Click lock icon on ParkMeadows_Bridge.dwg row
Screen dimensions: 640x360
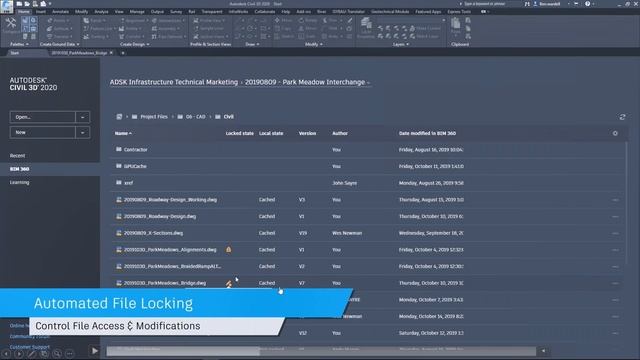[x=229, y=283]
